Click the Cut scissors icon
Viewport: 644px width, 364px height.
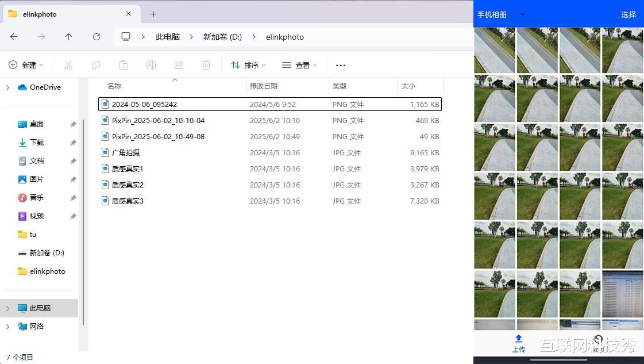tap(68, 65)
